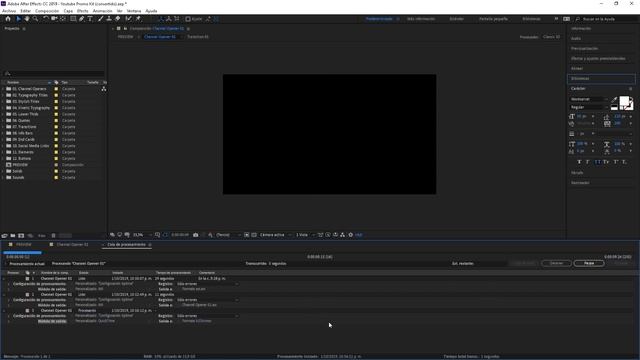Select the Rotation tool
Image resolution: width=640 pixels, height=360 pixels.
pyautogui.click(x=46, y=19)
